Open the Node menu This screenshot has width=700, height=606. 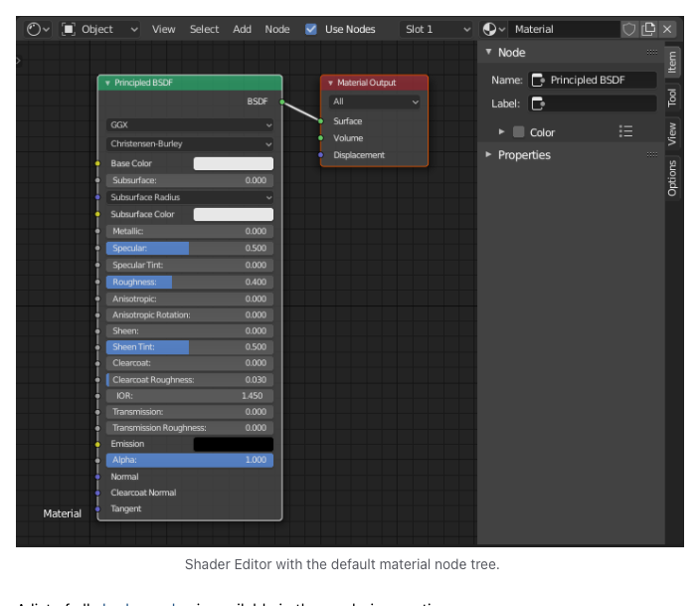[277, 30]
